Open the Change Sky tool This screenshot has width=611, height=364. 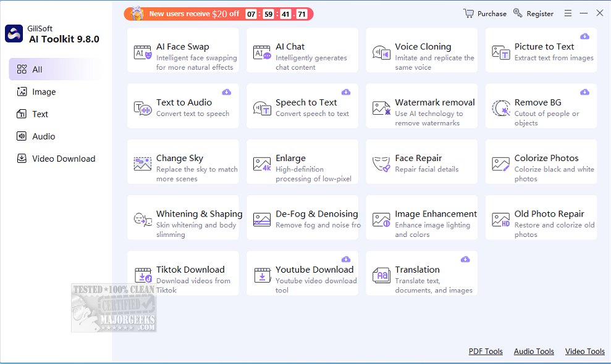(x=183, y=162)
